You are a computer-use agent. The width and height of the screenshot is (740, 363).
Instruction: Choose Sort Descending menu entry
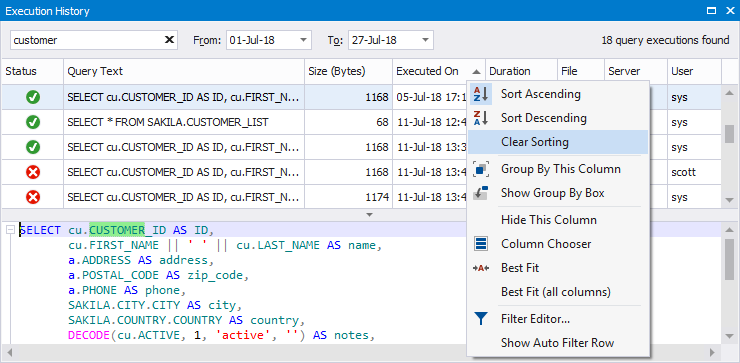[x=558, y=118]
